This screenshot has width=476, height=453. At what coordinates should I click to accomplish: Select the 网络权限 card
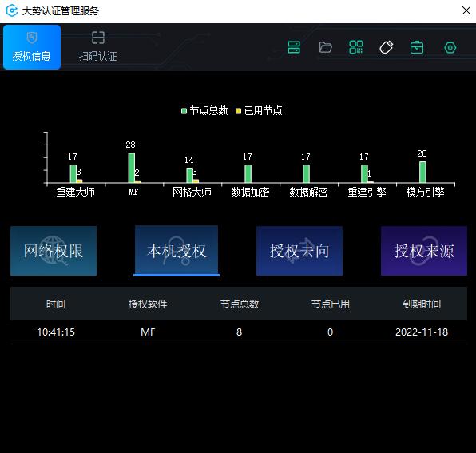point(54,251)
